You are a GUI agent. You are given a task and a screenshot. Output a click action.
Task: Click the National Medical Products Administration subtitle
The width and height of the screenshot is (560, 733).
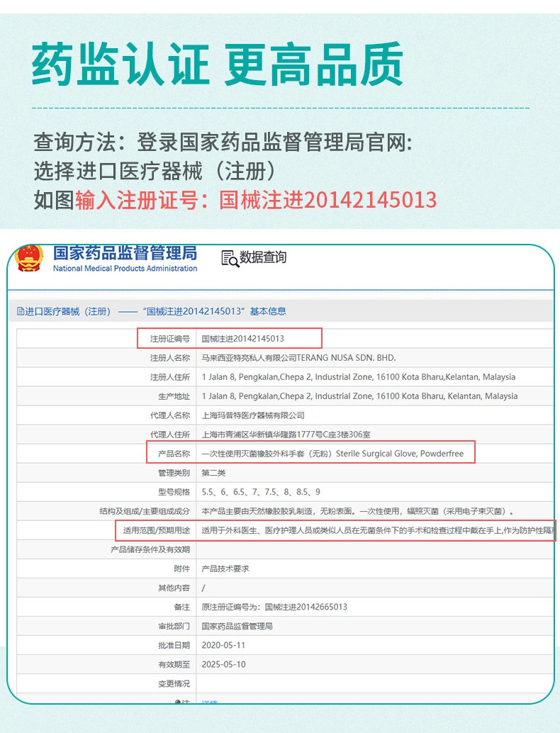[x=125, y=269]
